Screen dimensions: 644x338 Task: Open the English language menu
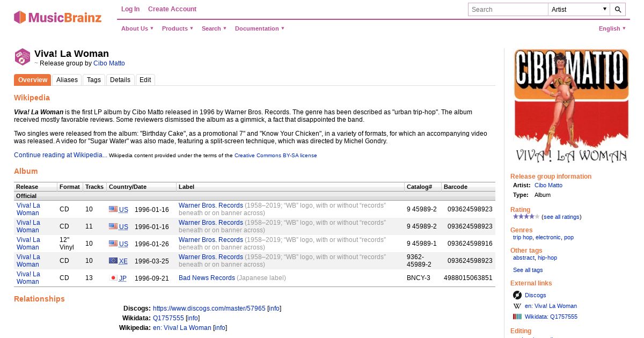click(612, 28)
